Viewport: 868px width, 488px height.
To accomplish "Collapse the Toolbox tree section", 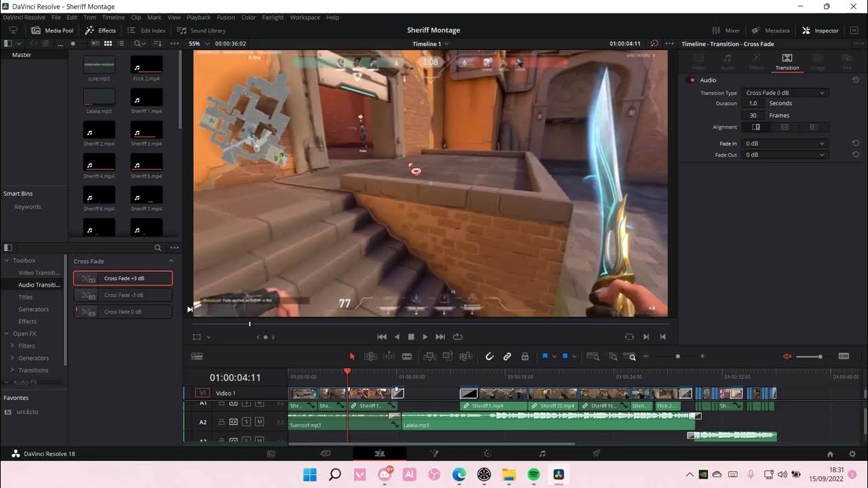I will pyautogui.click(x=7, y=260).
